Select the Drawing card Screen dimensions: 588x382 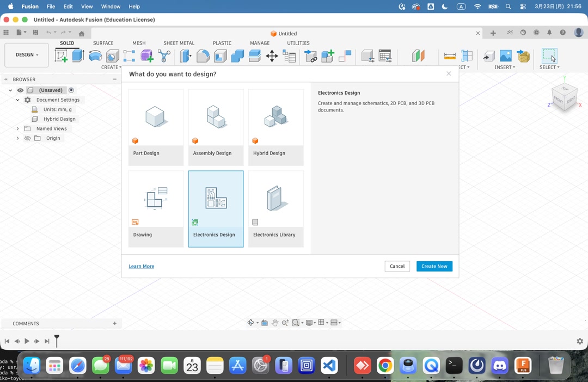click(x=156, y=209)
